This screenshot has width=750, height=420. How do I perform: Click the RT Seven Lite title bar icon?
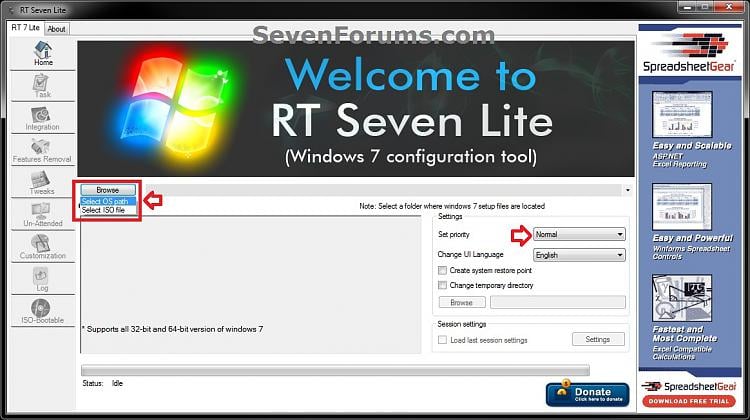click(x=11, y=10)
